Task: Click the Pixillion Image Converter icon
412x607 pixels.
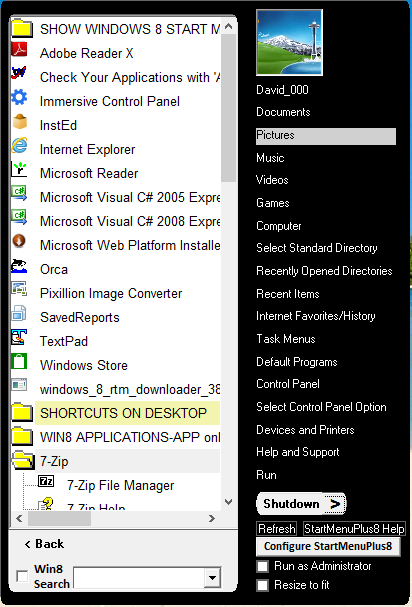Action: pos(19,290)
